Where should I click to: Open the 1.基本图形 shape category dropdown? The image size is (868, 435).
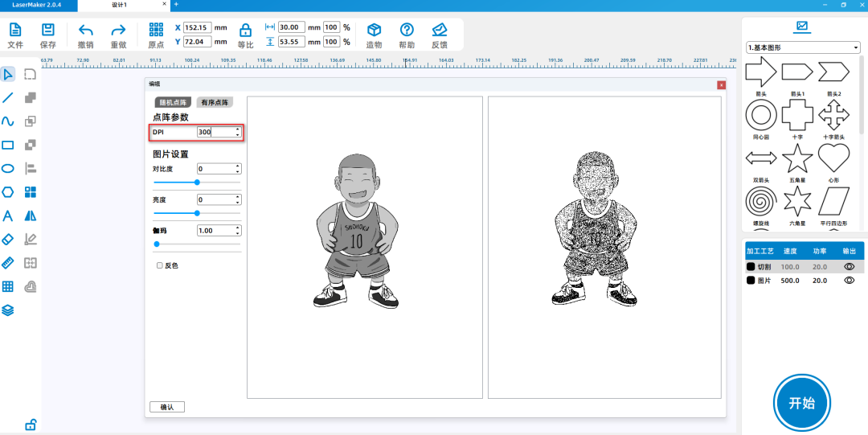(x=803, y=47)
